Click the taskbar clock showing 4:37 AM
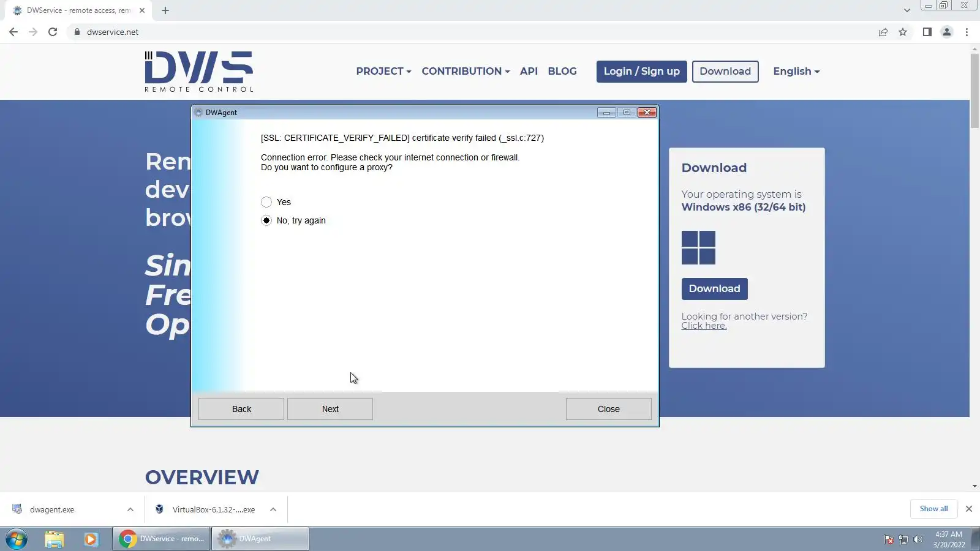The height and width of the screenshot is (551, 980). [x=949, y=539]
